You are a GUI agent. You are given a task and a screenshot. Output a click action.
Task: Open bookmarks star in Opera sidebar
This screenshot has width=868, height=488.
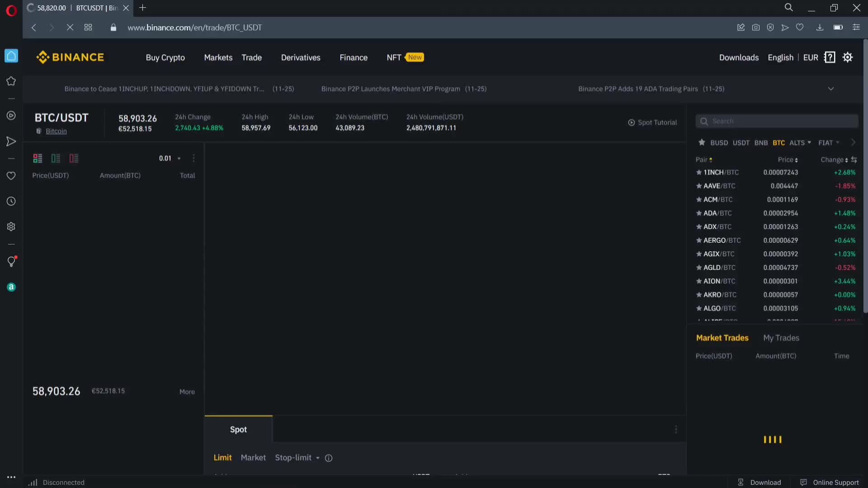point(11,81)
